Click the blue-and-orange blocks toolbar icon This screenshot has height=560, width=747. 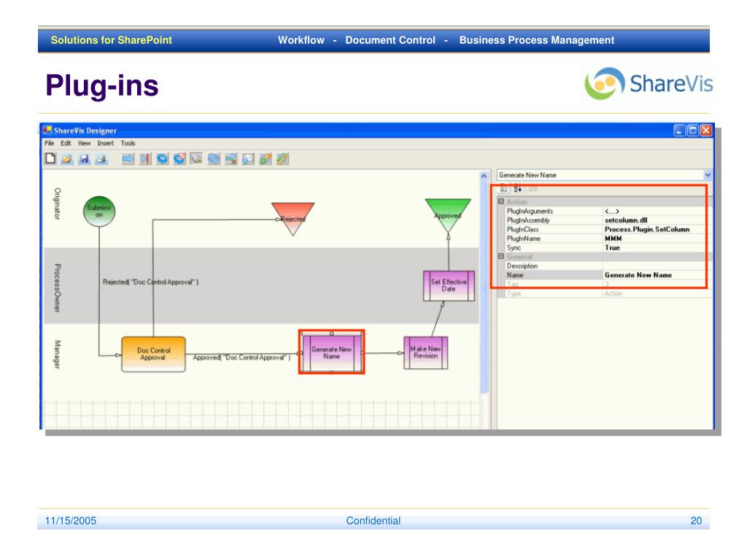(231, 158)
